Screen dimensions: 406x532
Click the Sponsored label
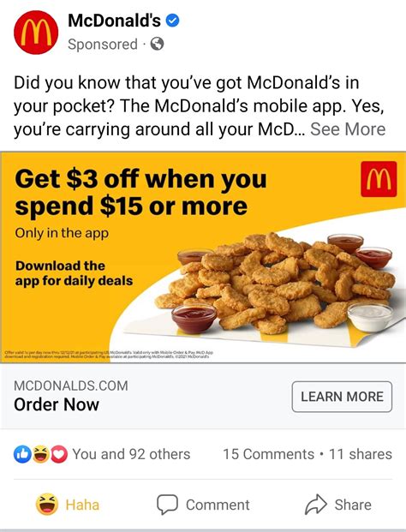(x=103, y=44)
